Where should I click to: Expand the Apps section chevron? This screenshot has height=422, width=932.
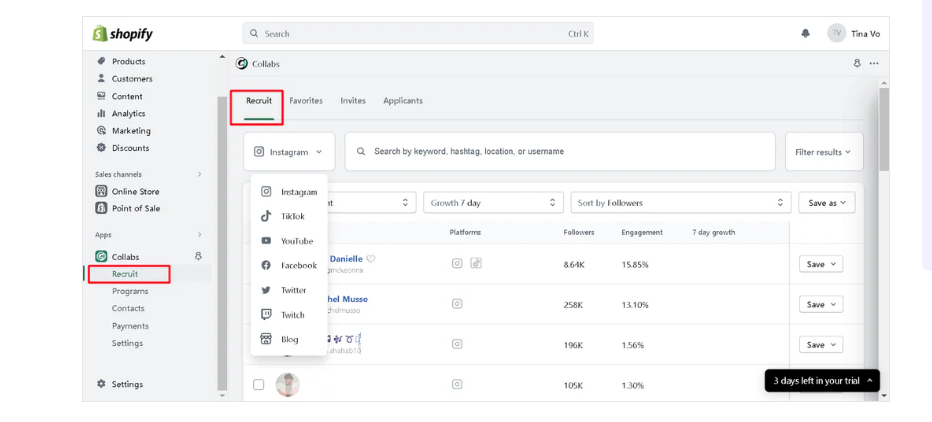click(x=200, y=235)
